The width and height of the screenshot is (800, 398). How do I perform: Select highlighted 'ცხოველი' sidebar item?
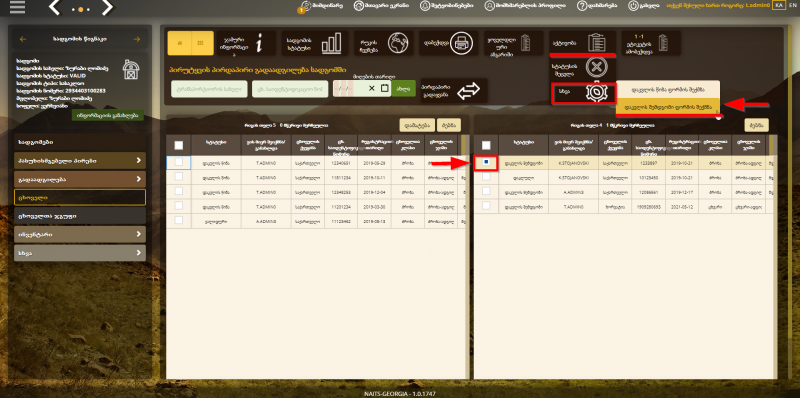80,197
